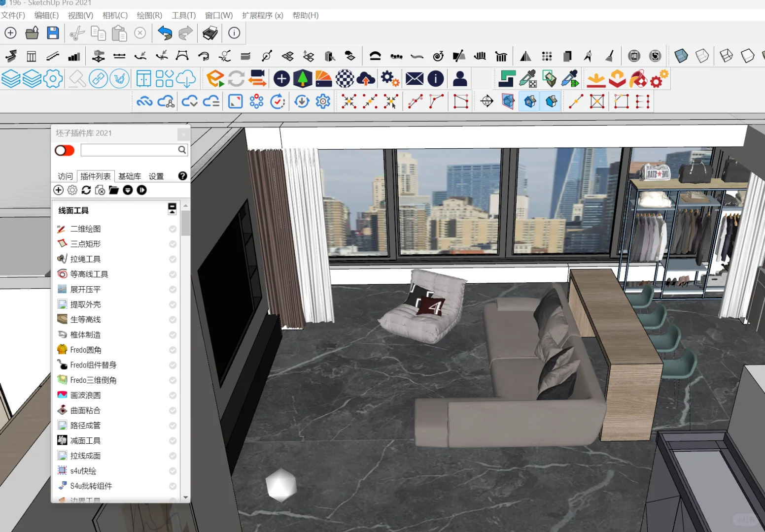Save the model with the floppy disk icon
The image size is (765, 532).
point(53,33)
